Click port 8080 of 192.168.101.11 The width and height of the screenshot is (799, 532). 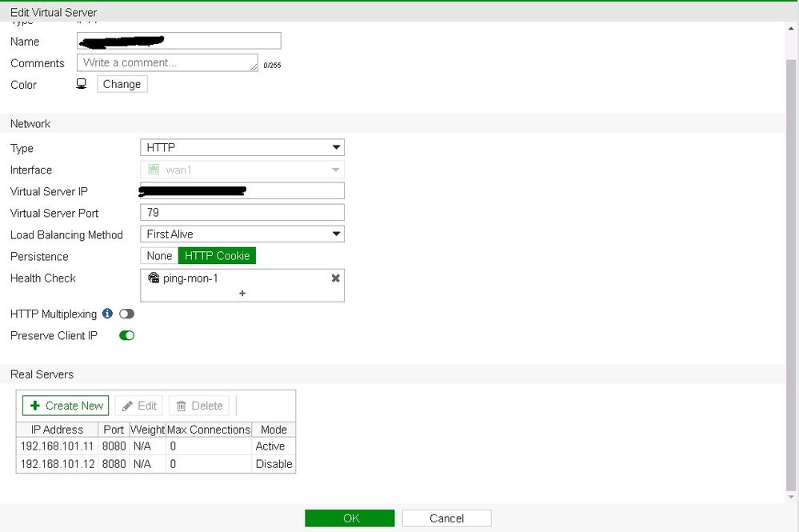coord(114,446)
